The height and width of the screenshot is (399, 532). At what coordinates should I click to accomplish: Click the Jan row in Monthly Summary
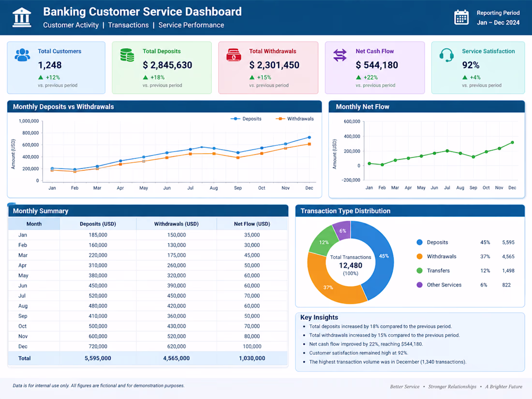click(148, 235)
